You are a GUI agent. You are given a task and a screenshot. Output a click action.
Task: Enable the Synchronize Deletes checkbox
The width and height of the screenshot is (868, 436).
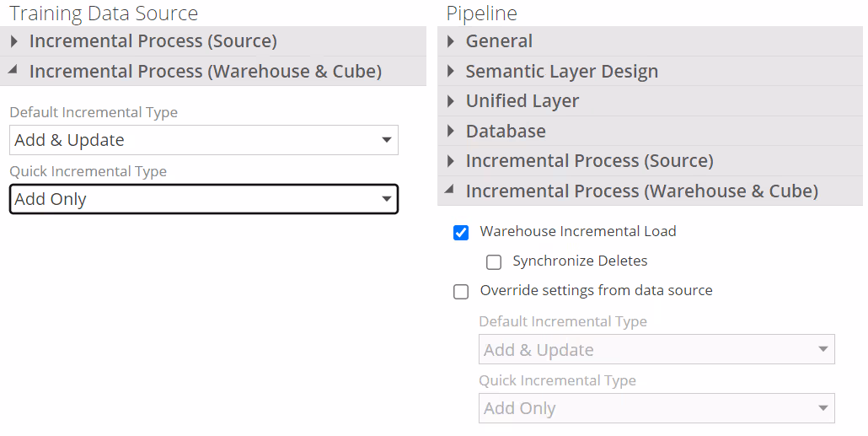(x=494, y=262)
